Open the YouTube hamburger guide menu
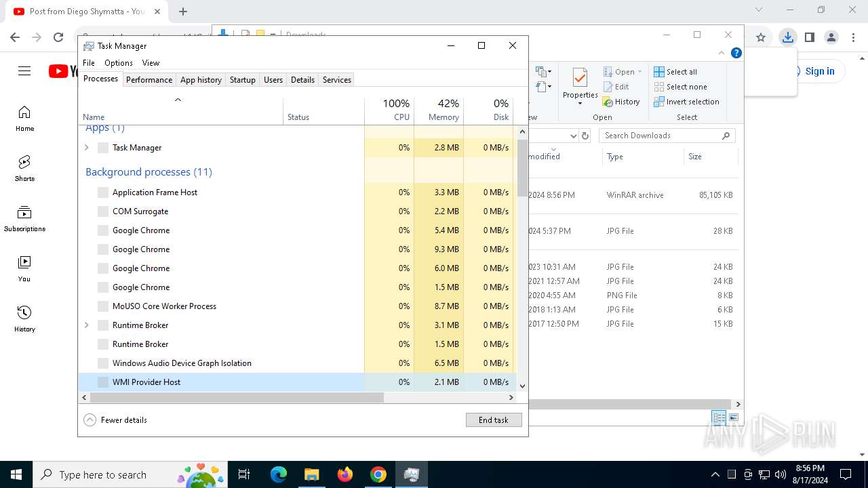The height and width of the screenshot is (488, 868). pyautogui.click(x=24, y=71)
